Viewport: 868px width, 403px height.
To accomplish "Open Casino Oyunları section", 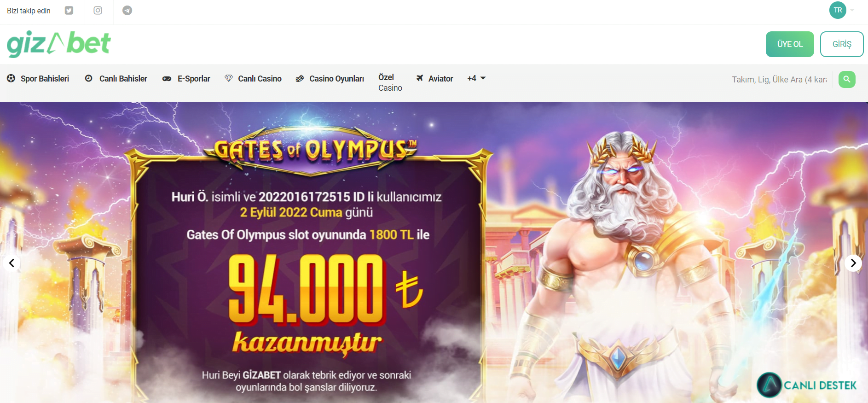I will [x=330, y=79].
